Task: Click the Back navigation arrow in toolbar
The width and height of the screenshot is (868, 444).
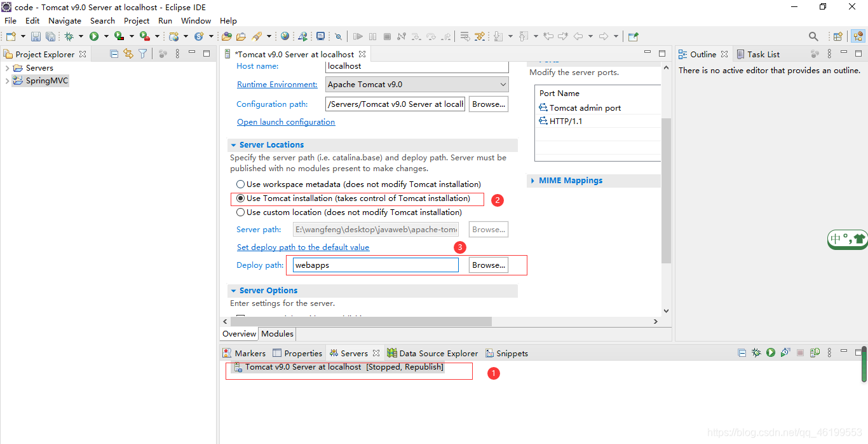Action: [x=578, y=36]
